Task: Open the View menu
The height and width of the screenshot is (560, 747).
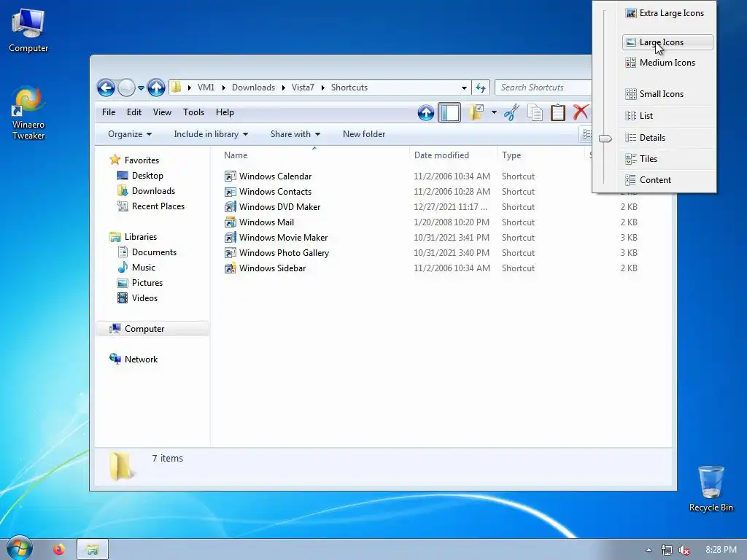Action: (162, 112)
